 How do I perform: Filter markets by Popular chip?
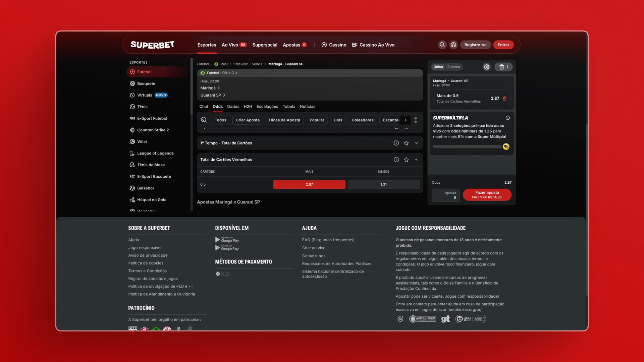[x=317, y=120]
